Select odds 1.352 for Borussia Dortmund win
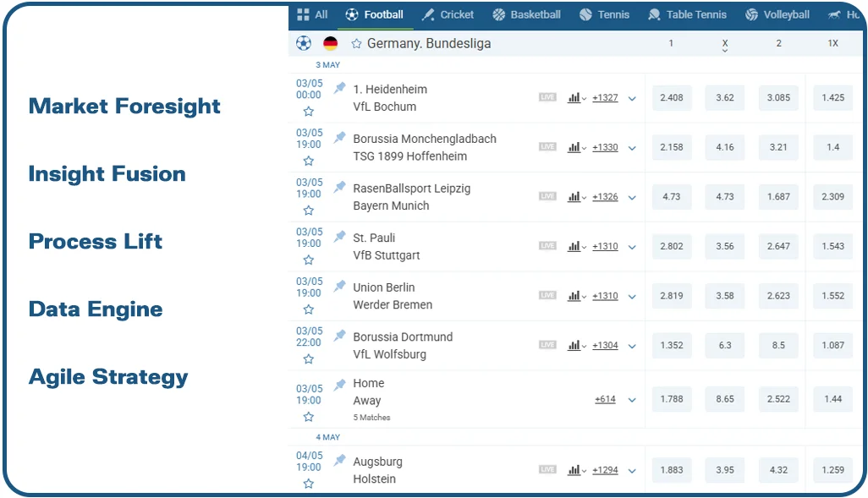The image size is (868, 498). pyautogui.click(x=671, y=345)
